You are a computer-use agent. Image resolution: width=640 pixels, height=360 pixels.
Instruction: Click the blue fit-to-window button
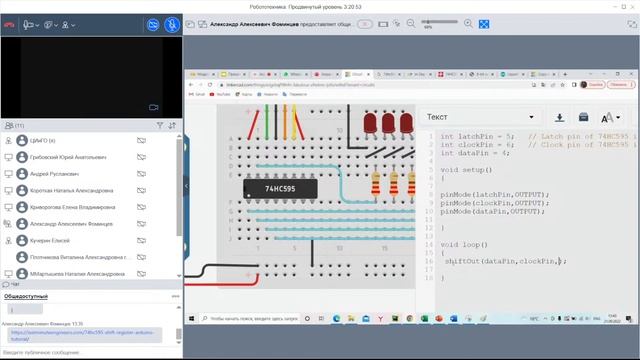(484, 24)
